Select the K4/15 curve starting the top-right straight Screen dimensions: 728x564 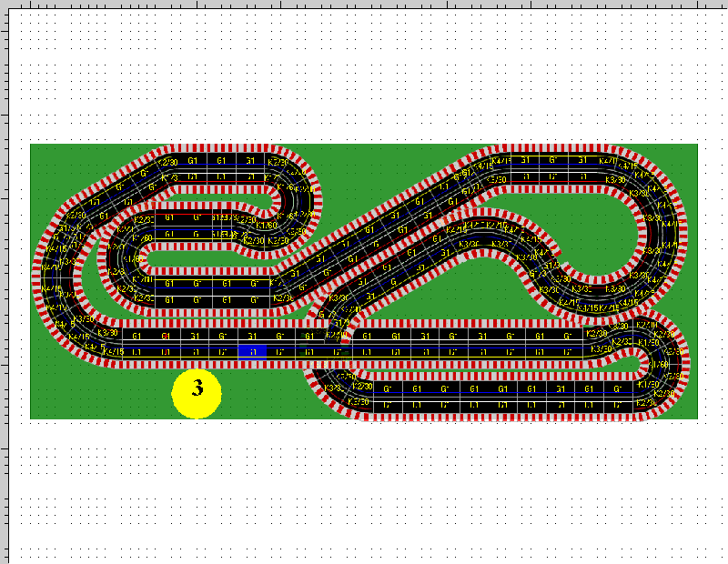[500, 161]
